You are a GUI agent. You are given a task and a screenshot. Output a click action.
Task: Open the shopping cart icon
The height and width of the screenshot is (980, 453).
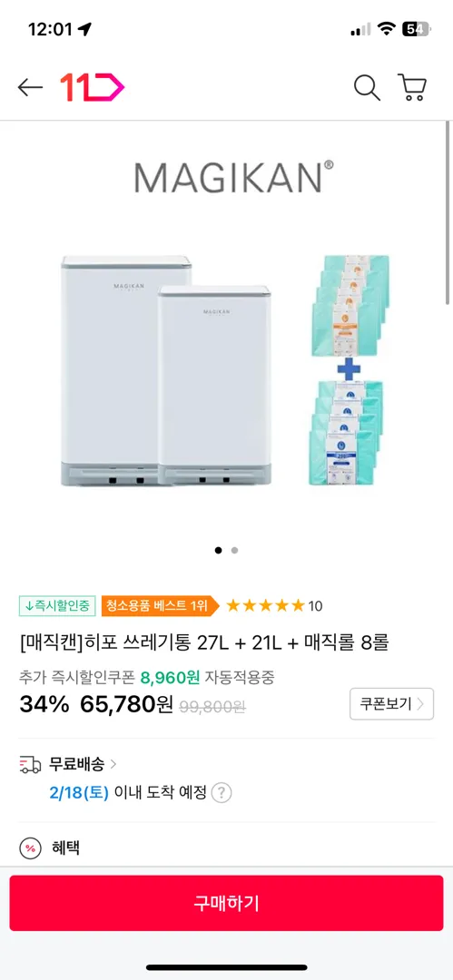tap(412, 87)
